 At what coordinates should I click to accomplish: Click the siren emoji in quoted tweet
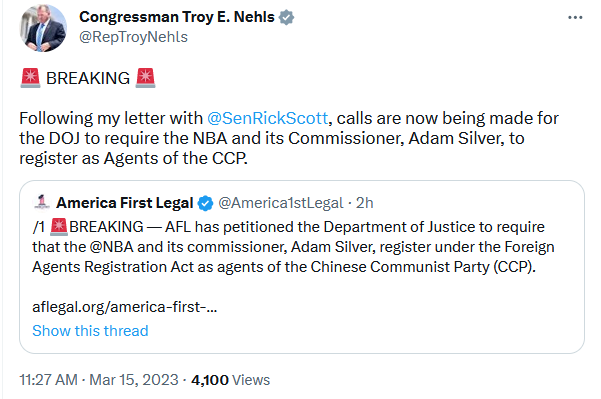[x=59, y=227]
